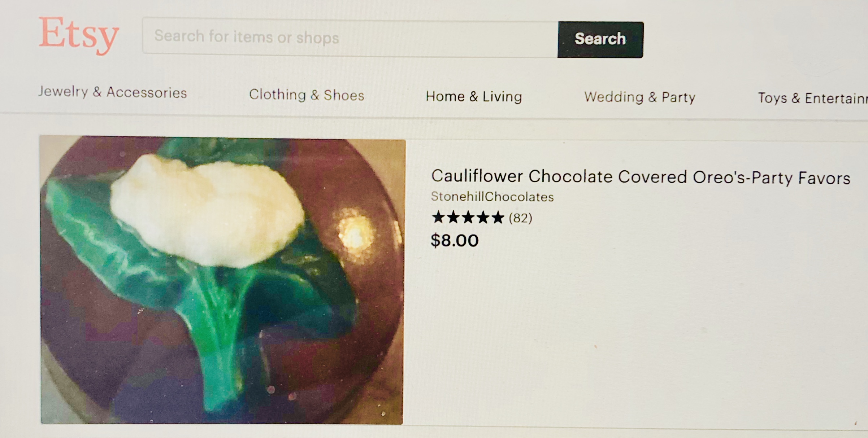
Task: Open the Clothing & Shoes category
Action: pos(307,95)
